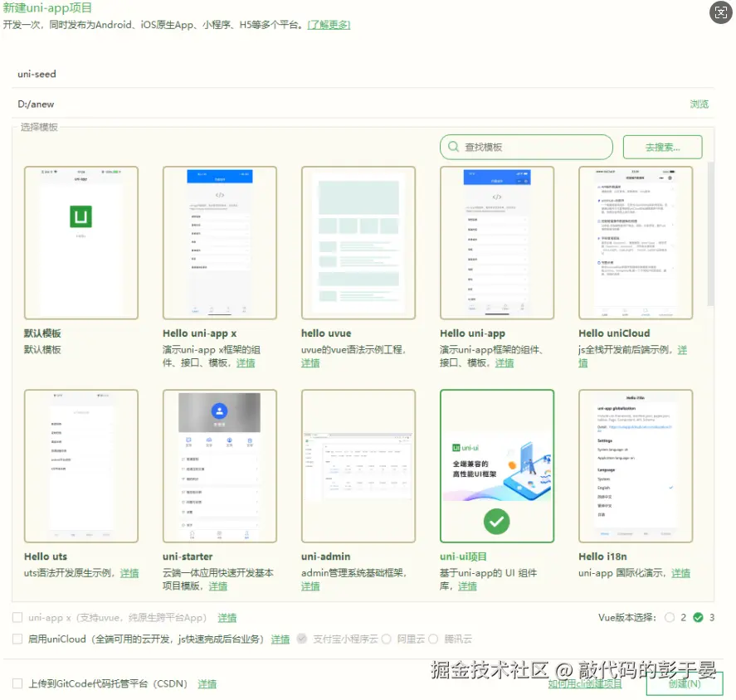Image resolution: width=736 pixels, height=700 pixels.
Task: Click the Hello uniCloud title text
Action: coord(614,333)
